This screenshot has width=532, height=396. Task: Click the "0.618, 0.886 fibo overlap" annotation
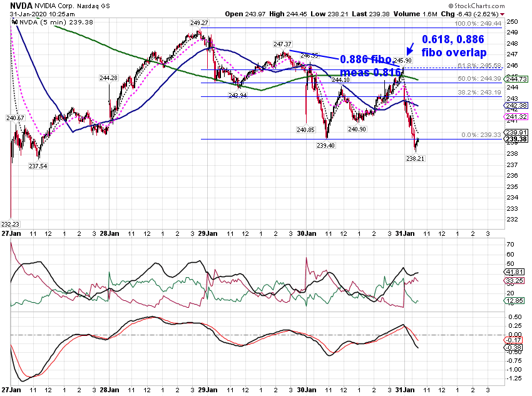coord(454,46)
